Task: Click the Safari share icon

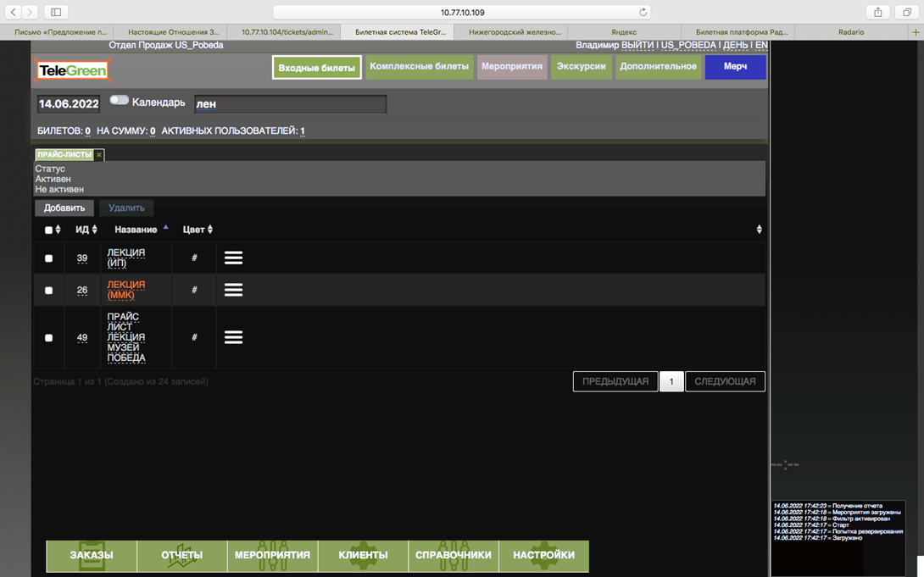Action: [878, 12]
